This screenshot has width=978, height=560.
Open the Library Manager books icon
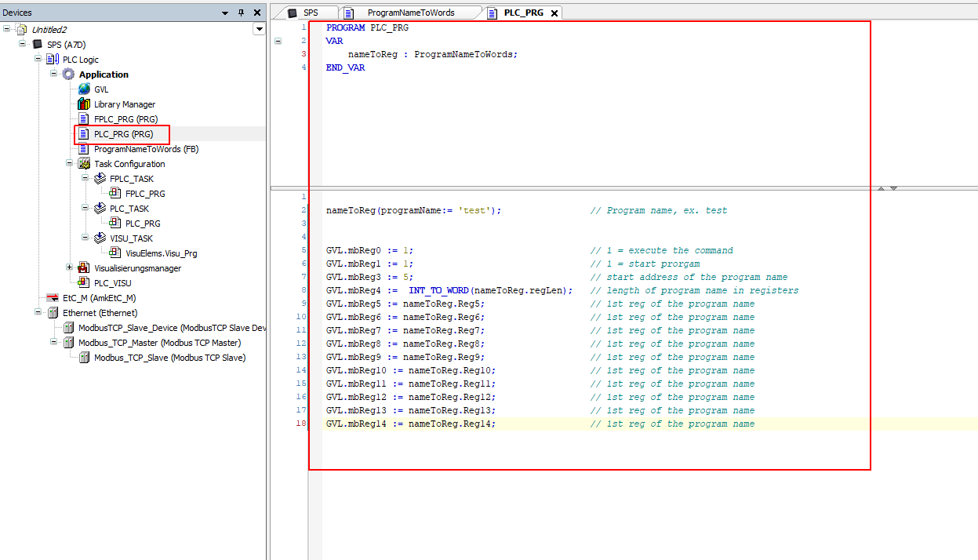click(x=84, y=104)
